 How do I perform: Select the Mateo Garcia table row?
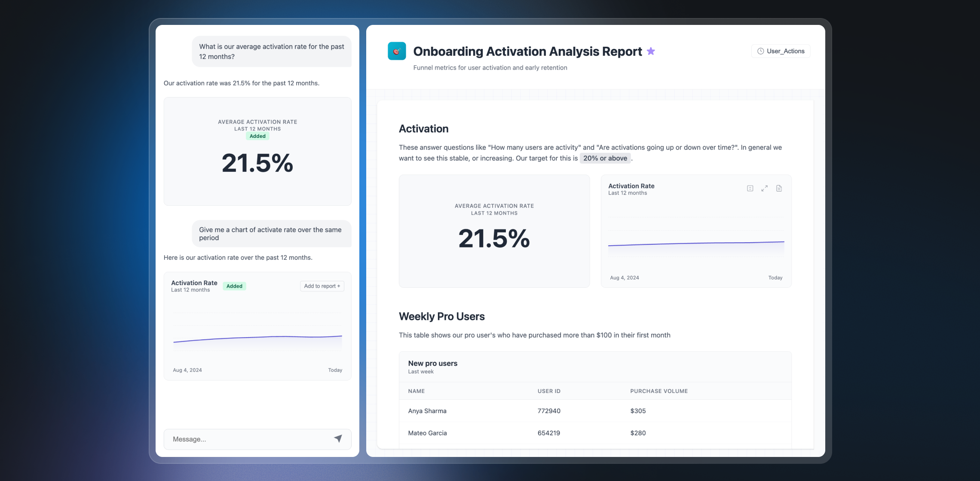click(x=595, y=433)
